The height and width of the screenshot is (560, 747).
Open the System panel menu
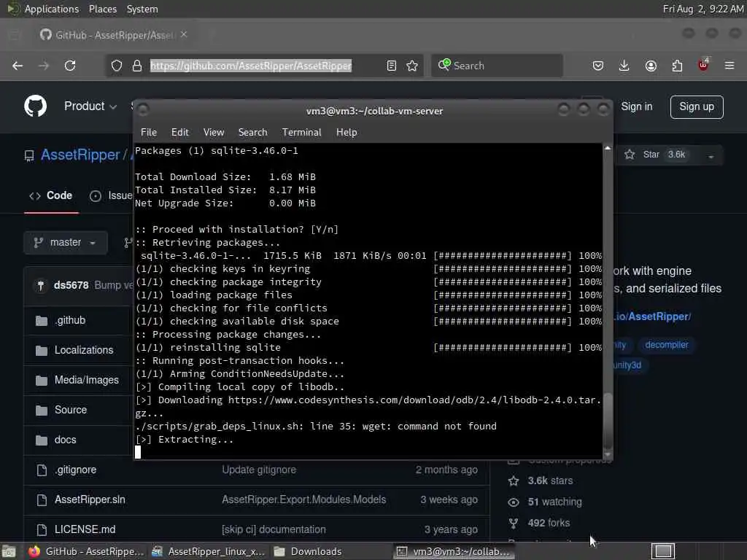(142, 9)
